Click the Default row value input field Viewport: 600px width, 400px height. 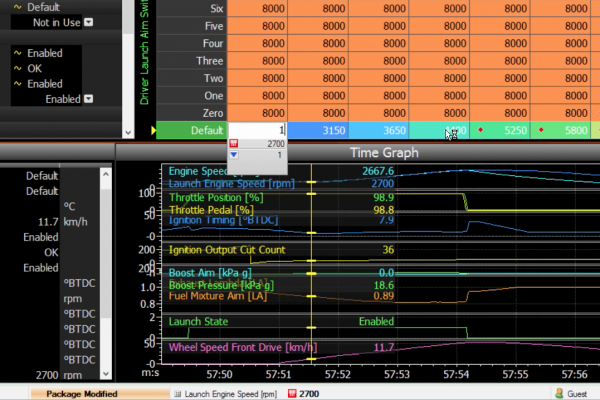pyautogui.click(x=258, y=130)
